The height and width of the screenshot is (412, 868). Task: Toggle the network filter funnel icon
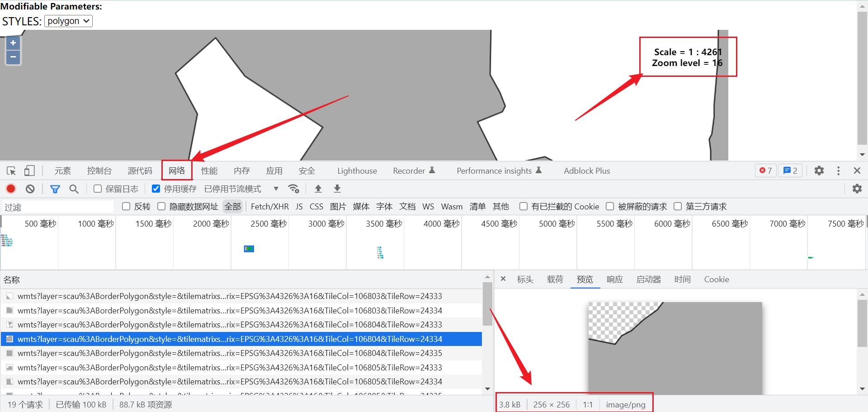(55, 189)
